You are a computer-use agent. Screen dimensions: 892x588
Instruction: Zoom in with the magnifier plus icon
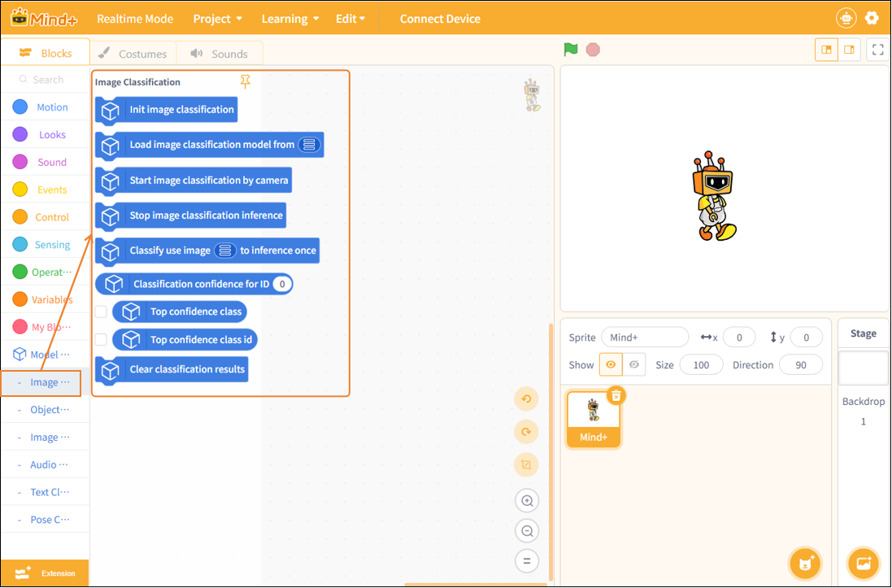pyautogui.click(x=527, y=501)
